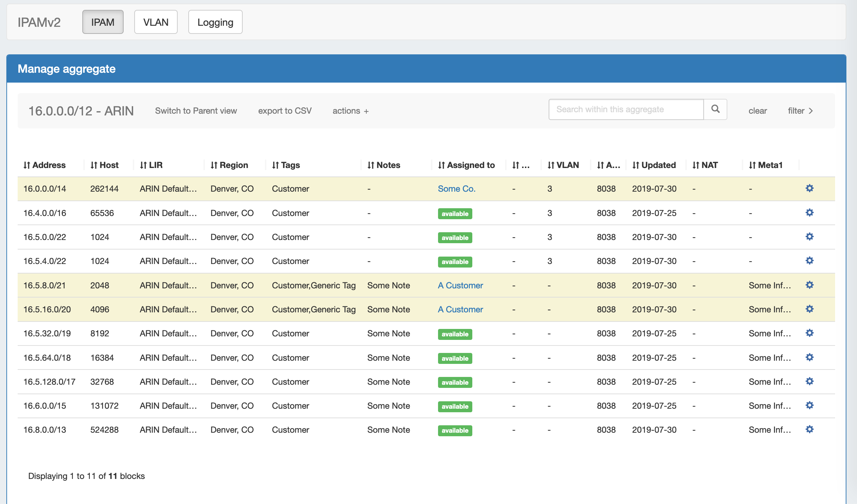Click gear icon on 16.5.8.0/21 row
This screenshot has width=857, height=504.
click(x=809, y=285)
